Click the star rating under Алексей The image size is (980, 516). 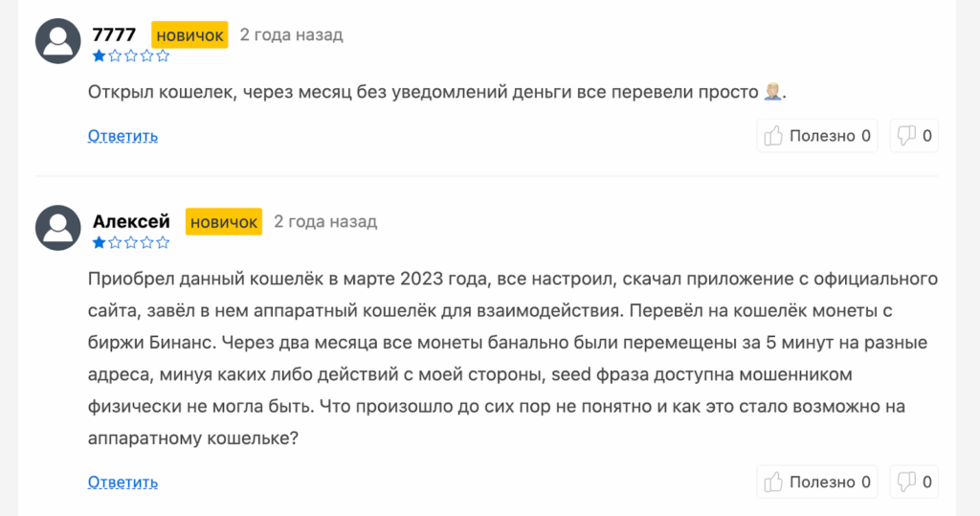(130, 243)
